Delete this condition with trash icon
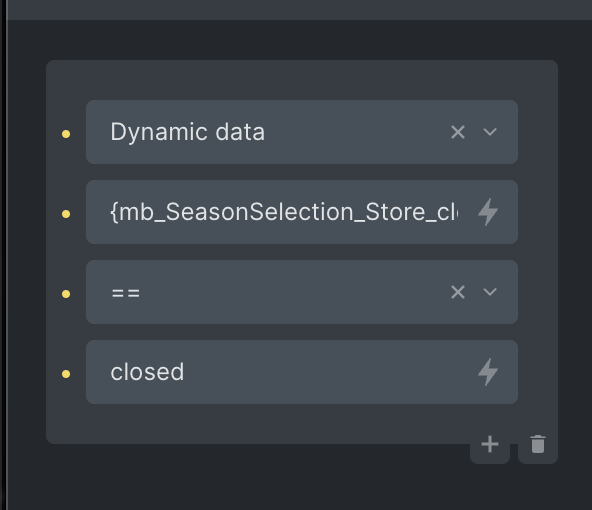The width and height of the screenshot is (592, 510). (x=538, y=444)
